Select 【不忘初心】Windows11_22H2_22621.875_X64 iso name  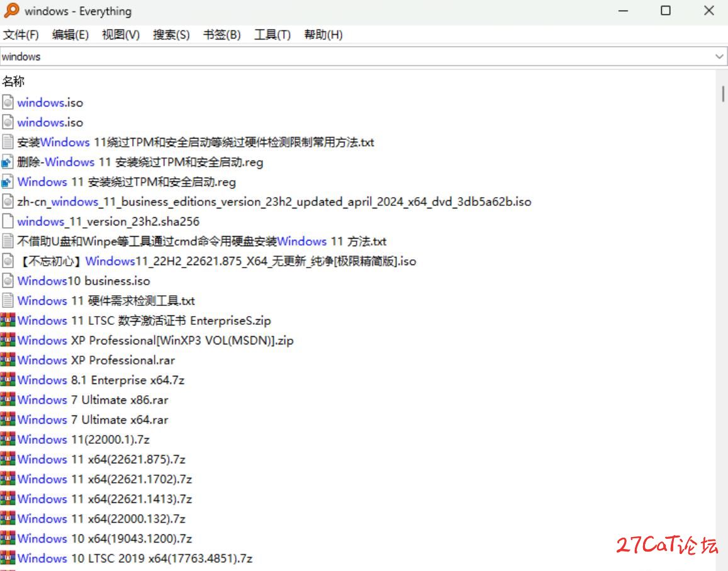217,261
